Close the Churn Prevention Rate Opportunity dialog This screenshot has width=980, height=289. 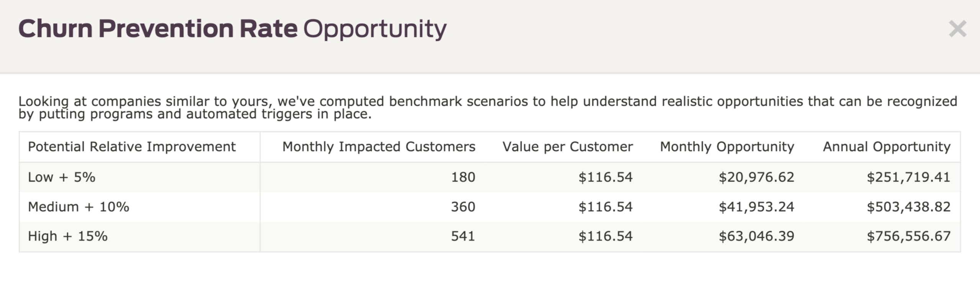[x=957, y=29]
